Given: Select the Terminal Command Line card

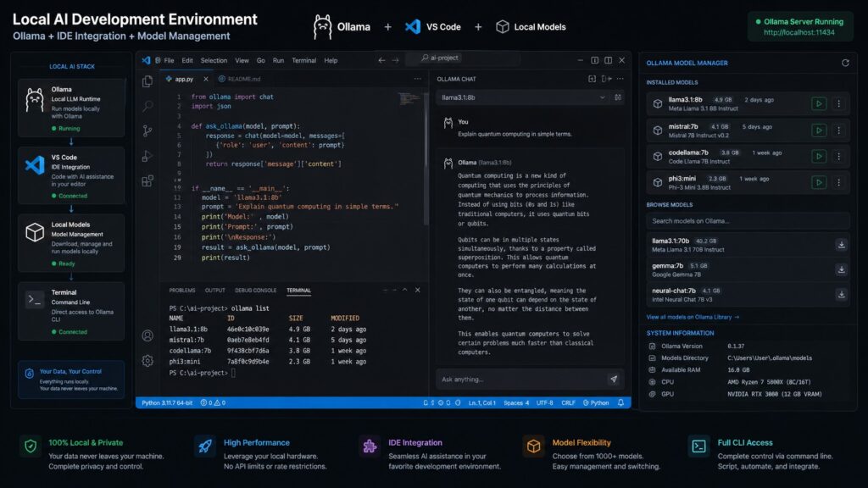Looking at the screenshot, I should pos(71,310).
